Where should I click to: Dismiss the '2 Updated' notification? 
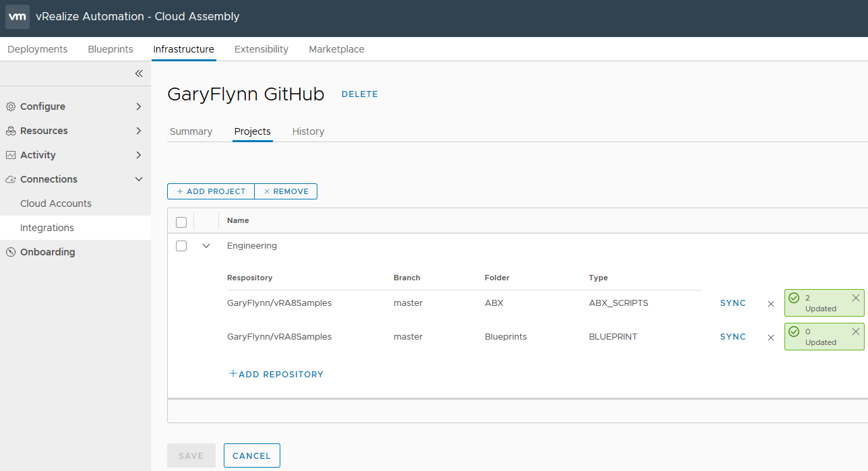[856, 298]
